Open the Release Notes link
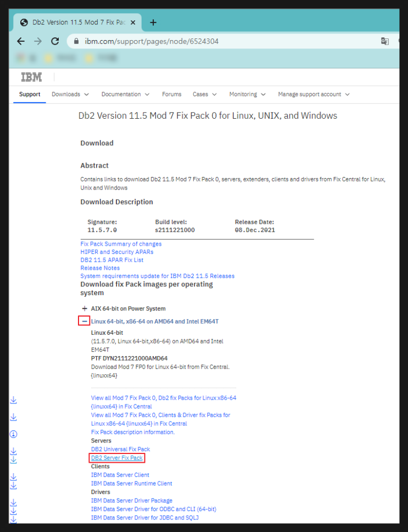The height and width of the screenshot is (532, 408). pyautogui.click(x=100, y=268)
